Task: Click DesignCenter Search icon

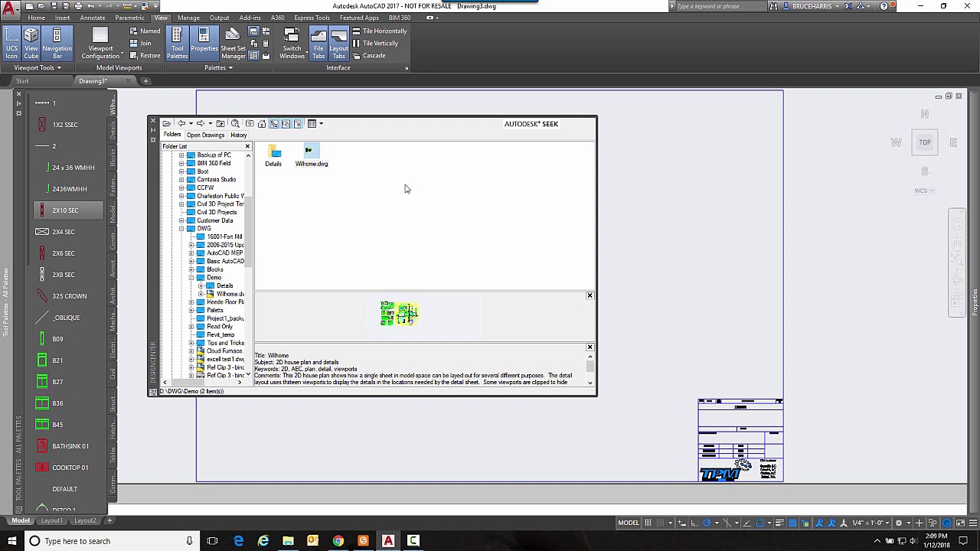Action: click(x=235, y=123)
